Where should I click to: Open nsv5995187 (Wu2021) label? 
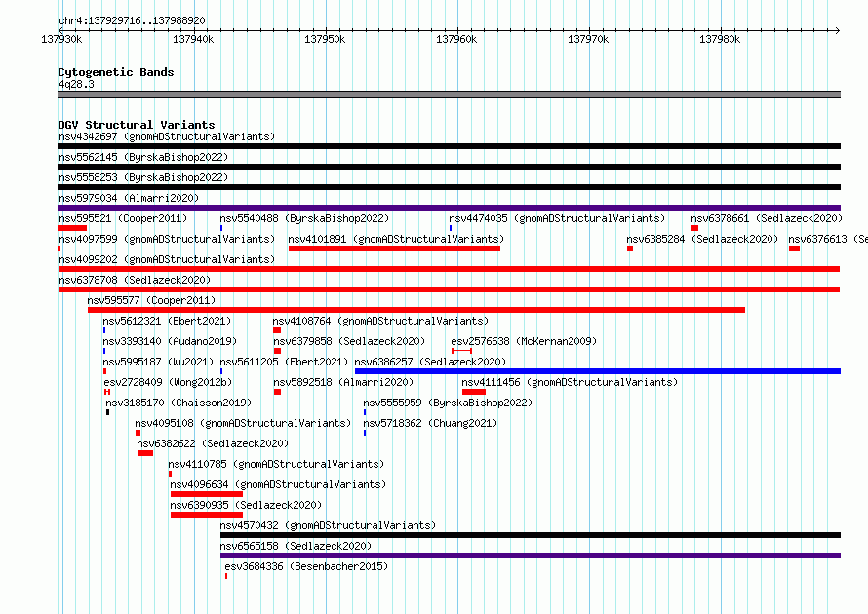[158, 362]
